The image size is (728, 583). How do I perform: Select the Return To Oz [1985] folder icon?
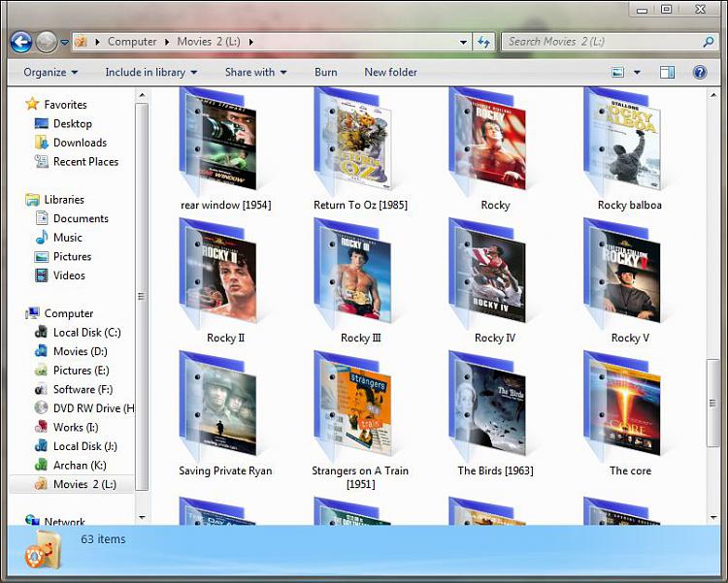point(352,142)
